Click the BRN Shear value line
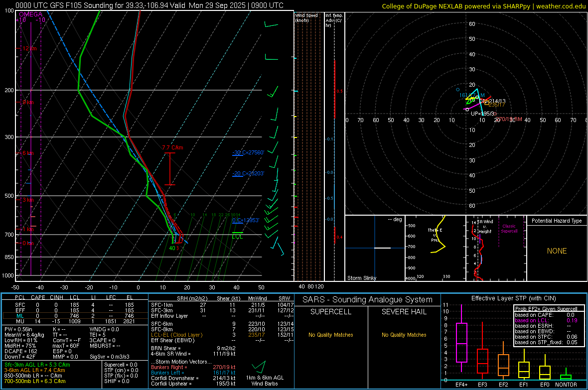The height and width of the screenshot is (390, 588). (x=193, y=348)
